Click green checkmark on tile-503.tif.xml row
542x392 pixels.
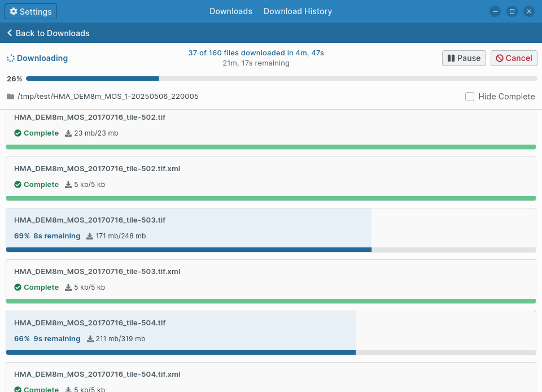(x=18, y=288)
